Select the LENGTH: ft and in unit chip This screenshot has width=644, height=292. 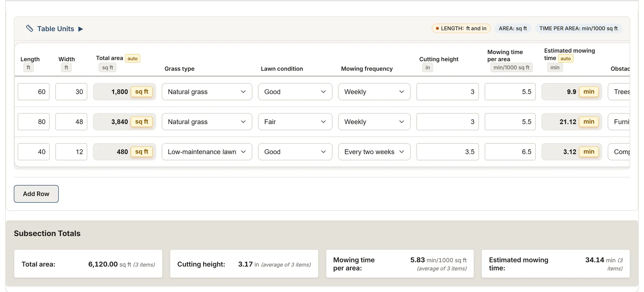coord(461,28)
